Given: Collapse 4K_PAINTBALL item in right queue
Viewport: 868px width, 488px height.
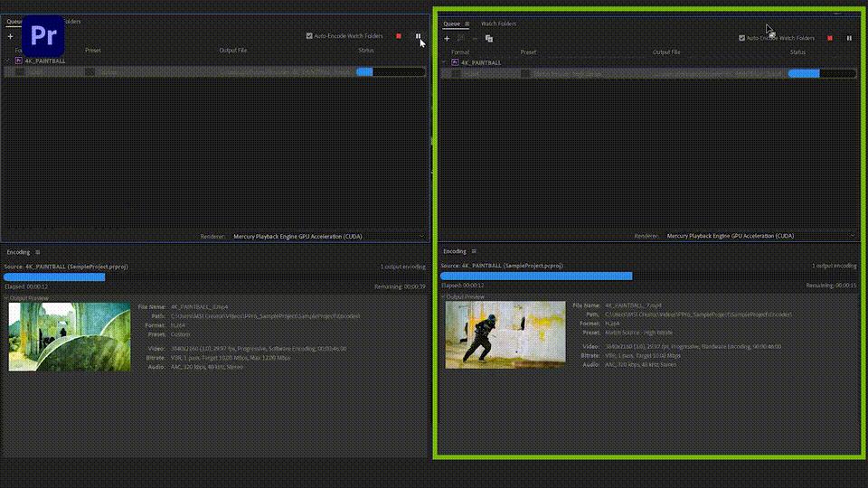Looking at the screenshot, I should [x=444, y=62].
